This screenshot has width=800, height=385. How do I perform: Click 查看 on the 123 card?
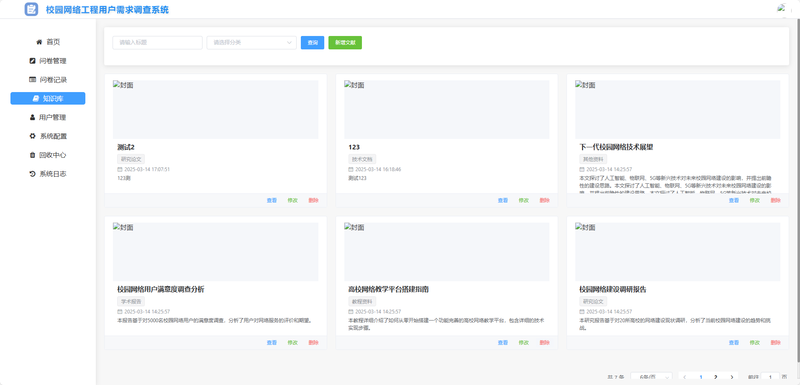tap(503, 200)
